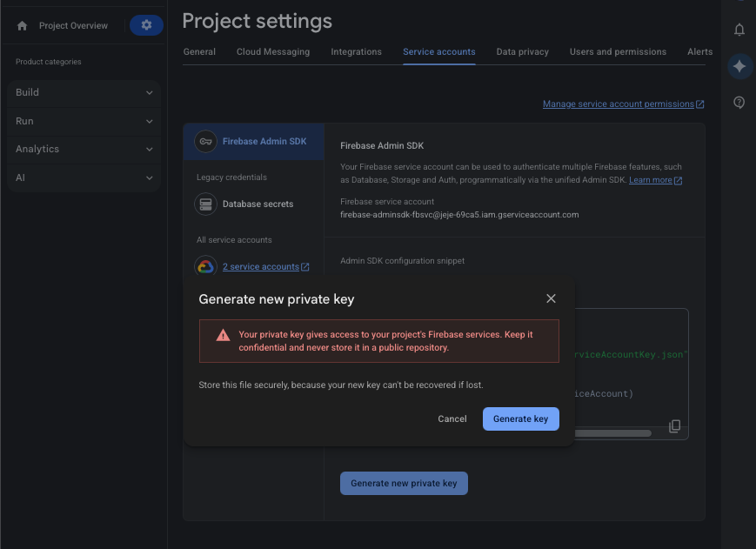Select the Database secrets key icon
The height and width of the screenshot is (549, 756).
pyautogui.click(x=205, y=204)
